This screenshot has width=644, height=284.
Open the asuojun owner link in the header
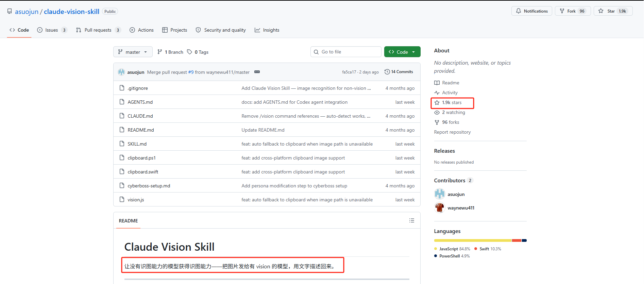pyautogui.click(x=27, y=12)
